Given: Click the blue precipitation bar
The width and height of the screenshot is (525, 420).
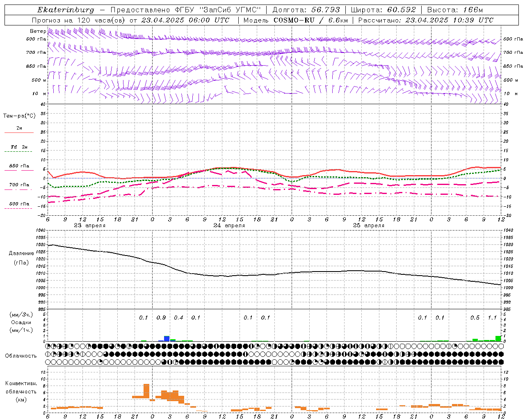Looking at the screenshot, I should tap(167, 339).
